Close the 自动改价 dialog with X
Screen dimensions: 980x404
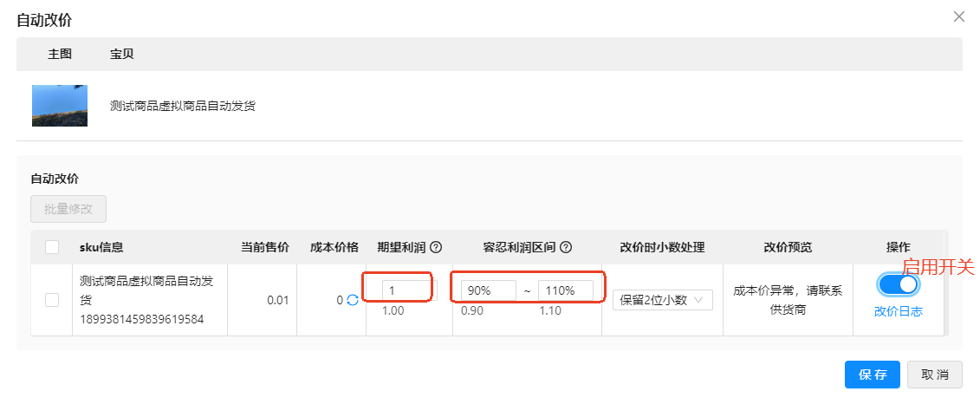(x=958, y=16)
